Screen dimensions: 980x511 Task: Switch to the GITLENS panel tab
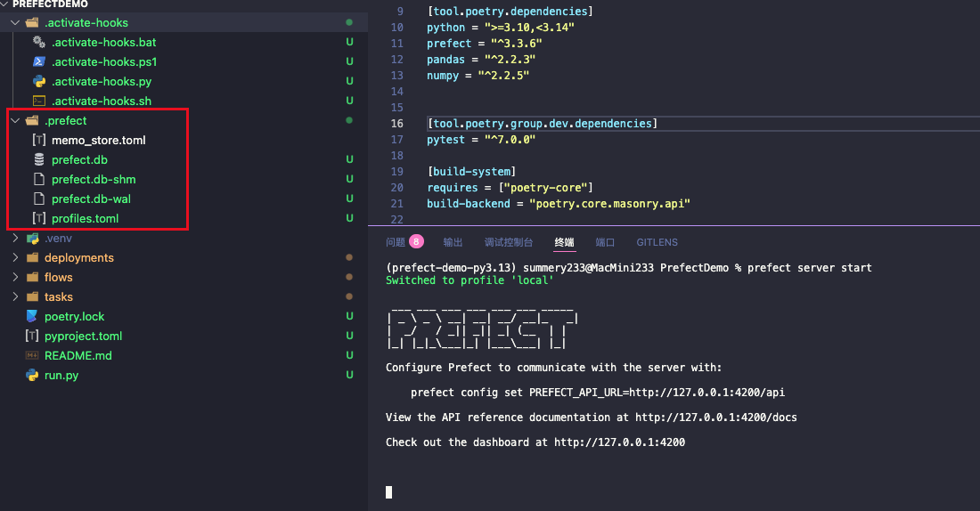(657, 242)
